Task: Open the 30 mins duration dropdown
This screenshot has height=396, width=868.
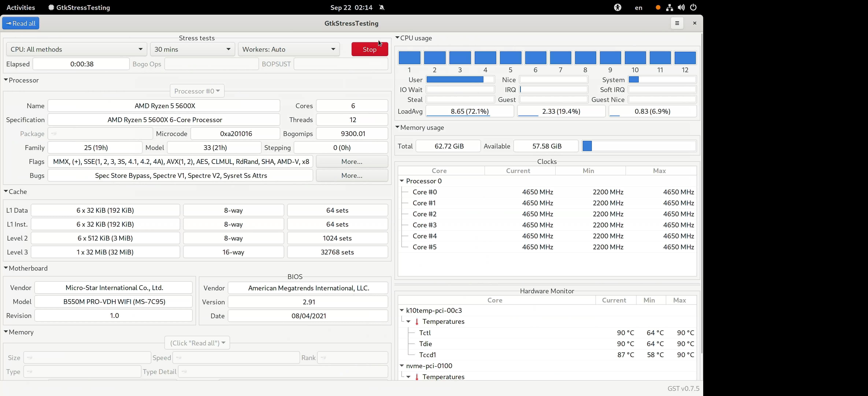Action: [x=192, y=49]
